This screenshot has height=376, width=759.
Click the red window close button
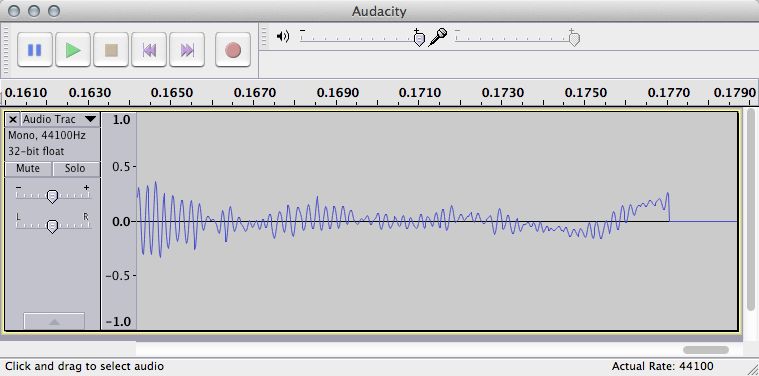[14, 11]
